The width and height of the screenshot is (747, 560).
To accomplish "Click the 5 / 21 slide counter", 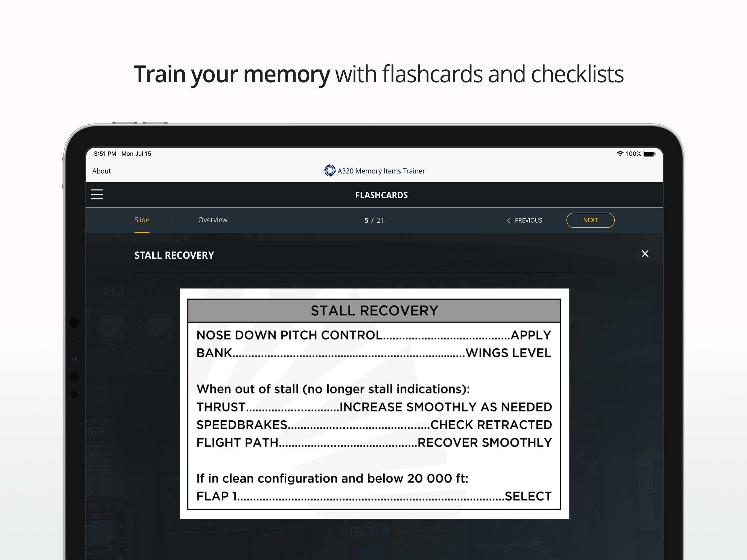I will (374, 220).
